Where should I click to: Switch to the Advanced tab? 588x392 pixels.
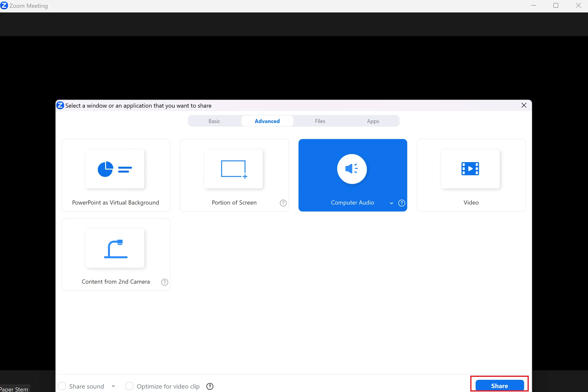point(267,121)
